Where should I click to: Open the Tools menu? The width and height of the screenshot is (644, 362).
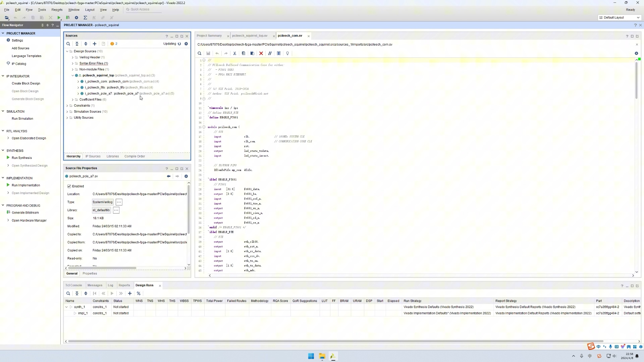pos(42,10)
